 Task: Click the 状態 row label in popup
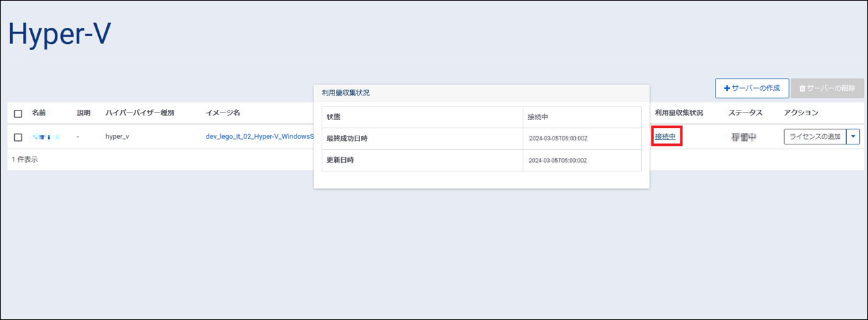[x=334, y=117]
